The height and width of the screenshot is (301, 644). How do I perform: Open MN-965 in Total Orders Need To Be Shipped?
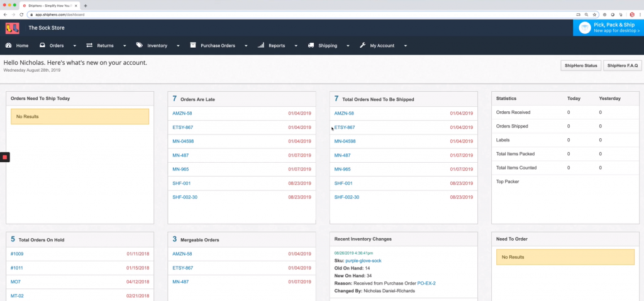coord(343,169)
